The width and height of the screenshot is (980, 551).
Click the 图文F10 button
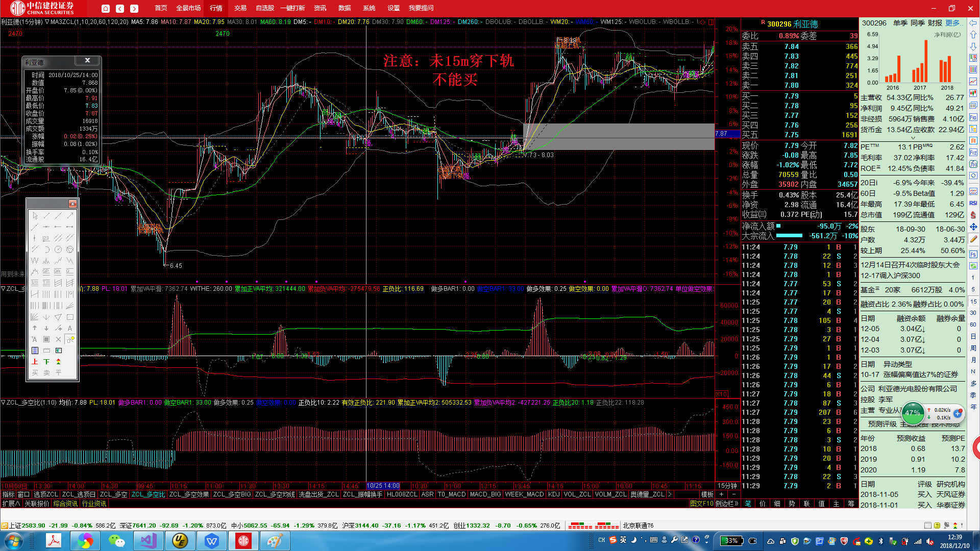[701, 504]
